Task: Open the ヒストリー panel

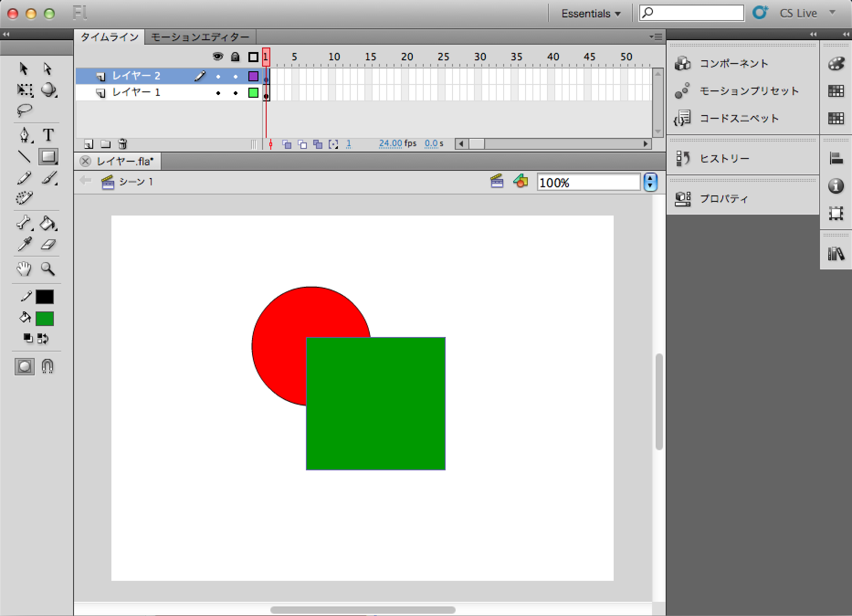Action: [x=725, y=158]
